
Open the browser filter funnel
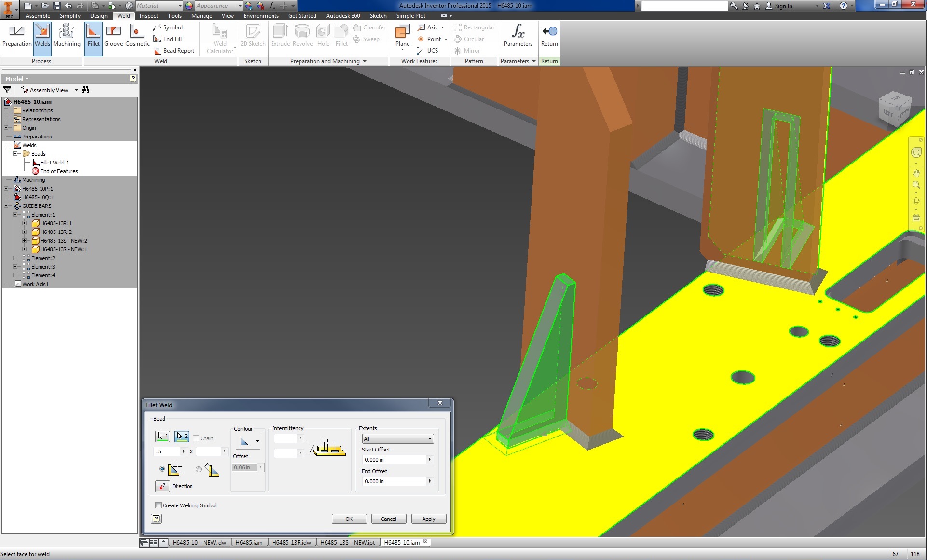pyautogui.click(x=7, y=90)
